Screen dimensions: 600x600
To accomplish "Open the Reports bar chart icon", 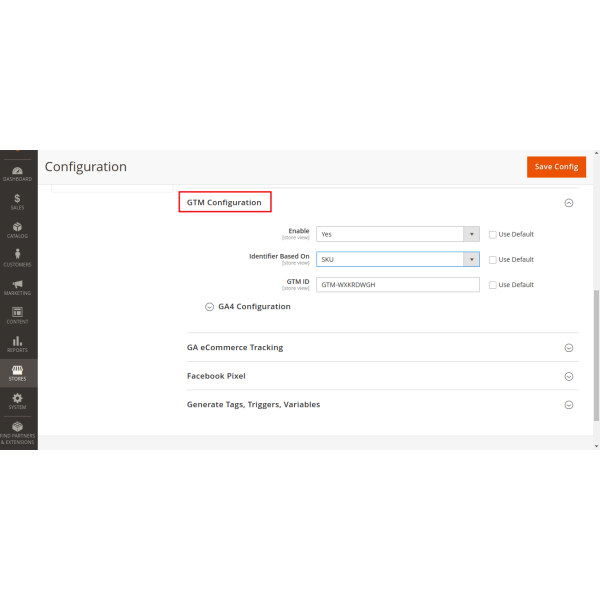I will pyautogui.click(x=18, y=344).
